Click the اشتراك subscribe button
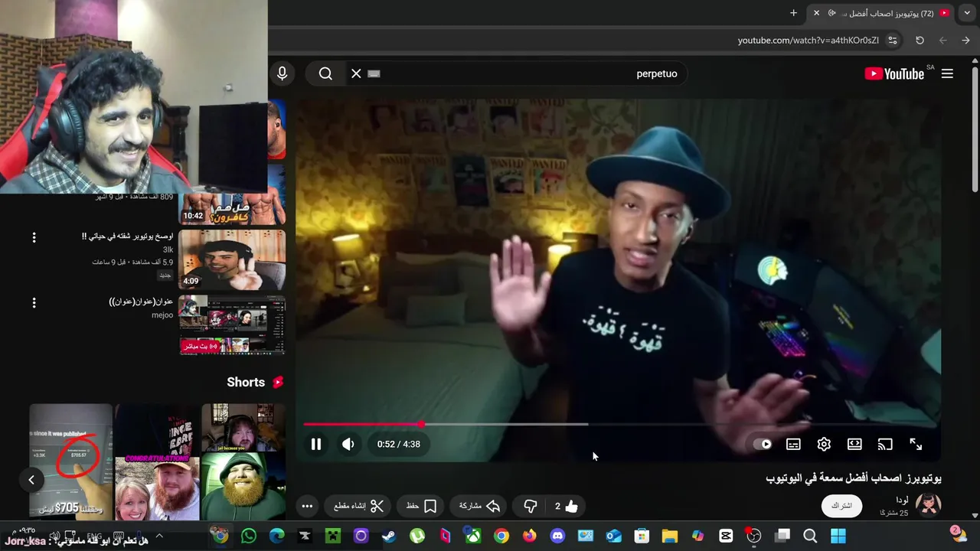Screen dimensions: 980x551 click(841, 506)
